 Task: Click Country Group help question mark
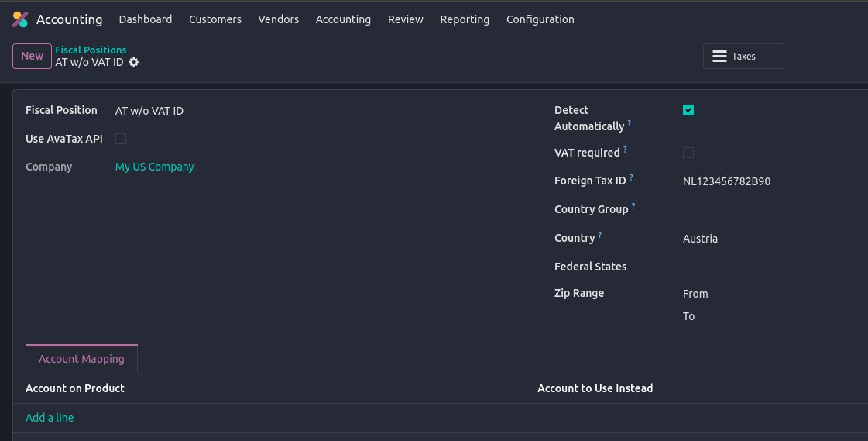coord(633,206)
